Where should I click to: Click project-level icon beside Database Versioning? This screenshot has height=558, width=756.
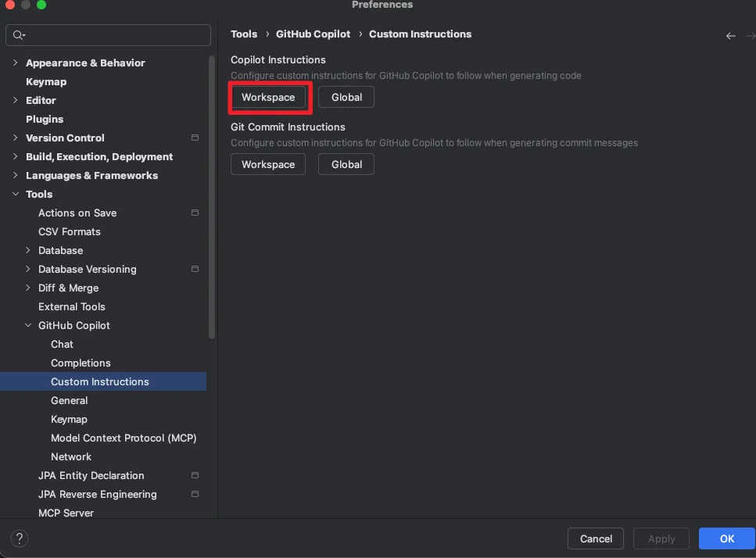tap(195, 270)
